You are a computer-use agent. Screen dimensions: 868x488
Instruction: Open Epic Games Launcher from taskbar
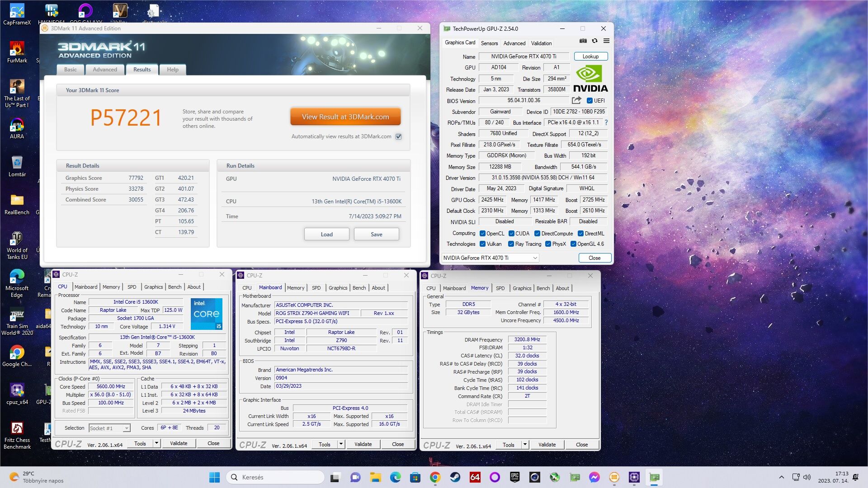pos(514,477)
